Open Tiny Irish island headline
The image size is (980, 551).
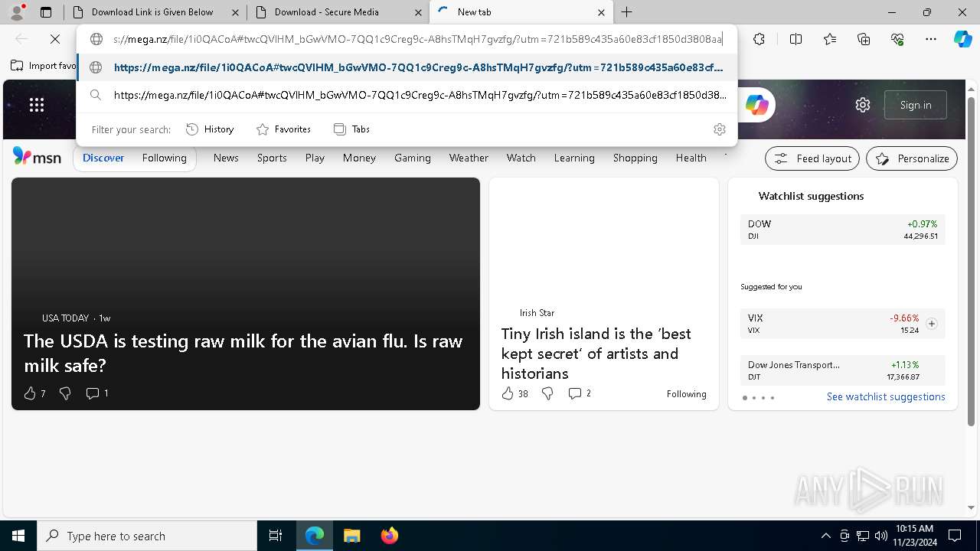pos(596,354)
